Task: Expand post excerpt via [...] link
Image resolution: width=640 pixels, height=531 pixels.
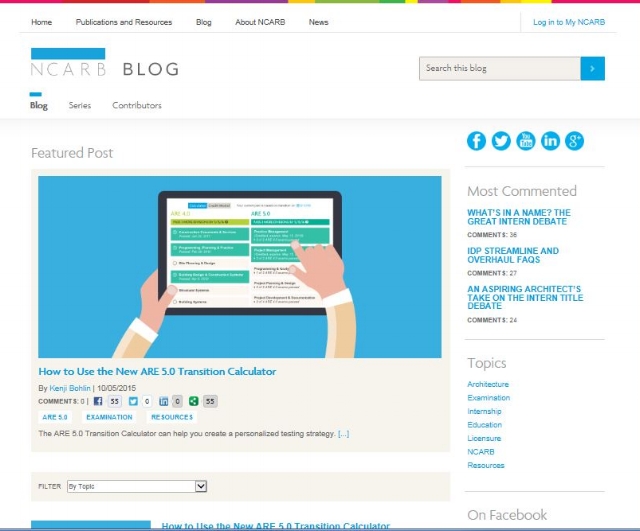Action: tap(343, 433)
